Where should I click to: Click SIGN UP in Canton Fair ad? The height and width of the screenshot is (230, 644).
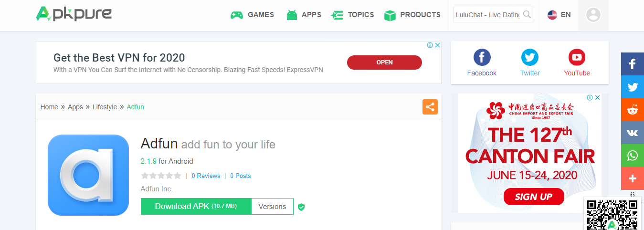tap(534, 197)
